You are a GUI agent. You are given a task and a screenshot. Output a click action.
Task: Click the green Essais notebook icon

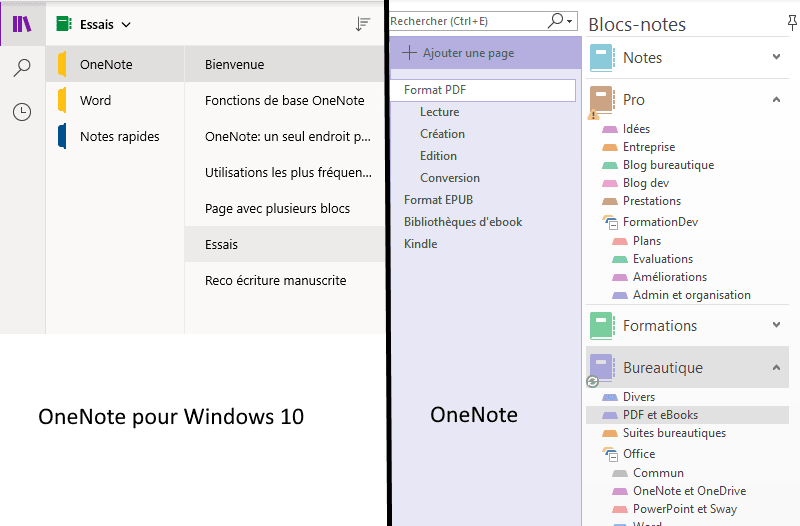point(64,24)
